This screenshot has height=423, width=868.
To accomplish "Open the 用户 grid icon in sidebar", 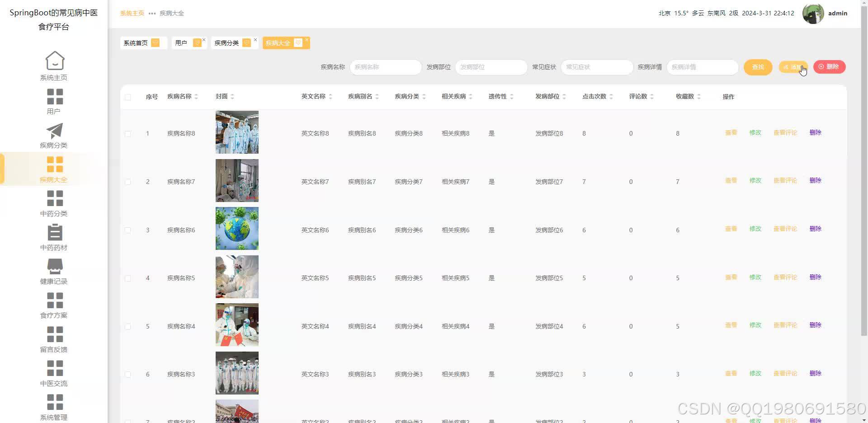I will (x=55, y=97).
